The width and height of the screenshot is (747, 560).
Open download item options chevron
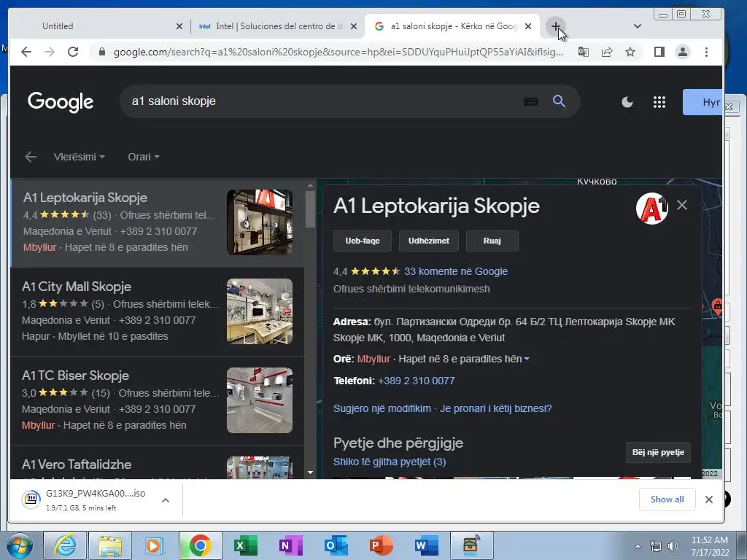point(166,500)
